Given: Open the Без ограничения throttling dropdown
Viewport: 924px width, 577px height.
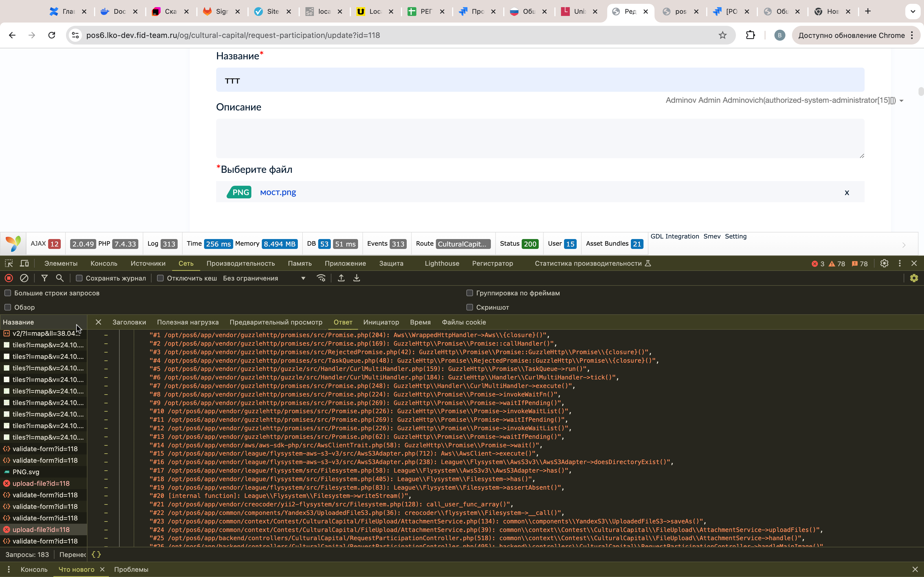Looking at the screenshot, I should pos(264,278).
